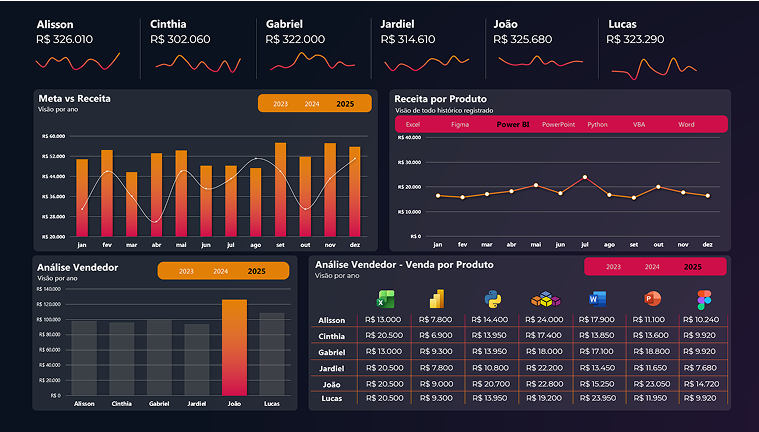Select 2024 in Análise Vendedor bar chart
Image resolution: width=759 pixels, height=432 pixels.
point(220,271)
